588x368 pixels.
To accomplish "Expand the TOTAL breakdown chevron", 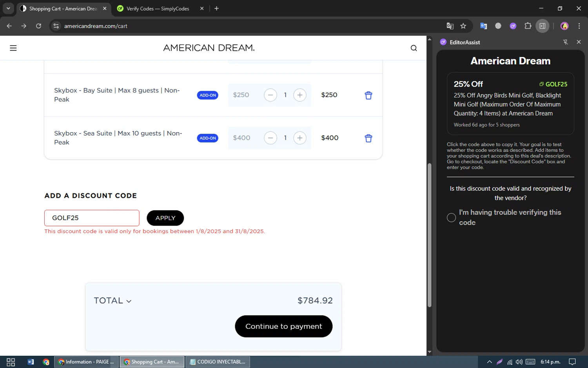I will click(x=129, y=301).
